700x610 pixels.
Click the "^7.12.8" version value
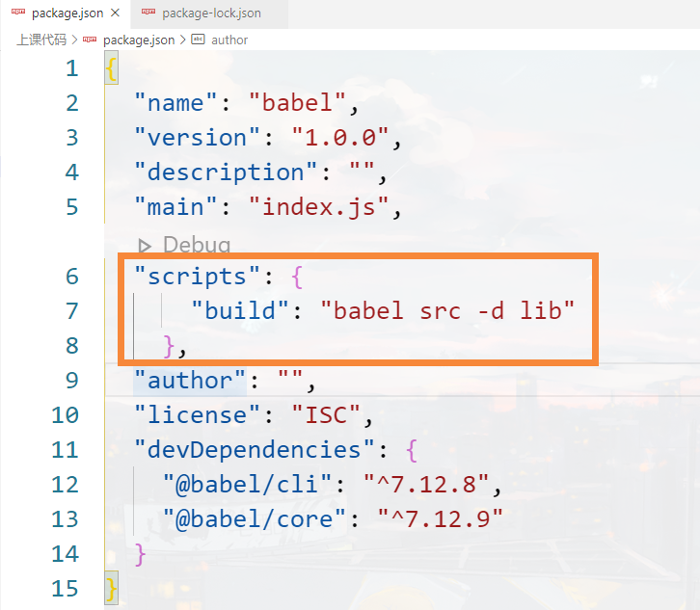pyautogui.click(x=426, y=485)
